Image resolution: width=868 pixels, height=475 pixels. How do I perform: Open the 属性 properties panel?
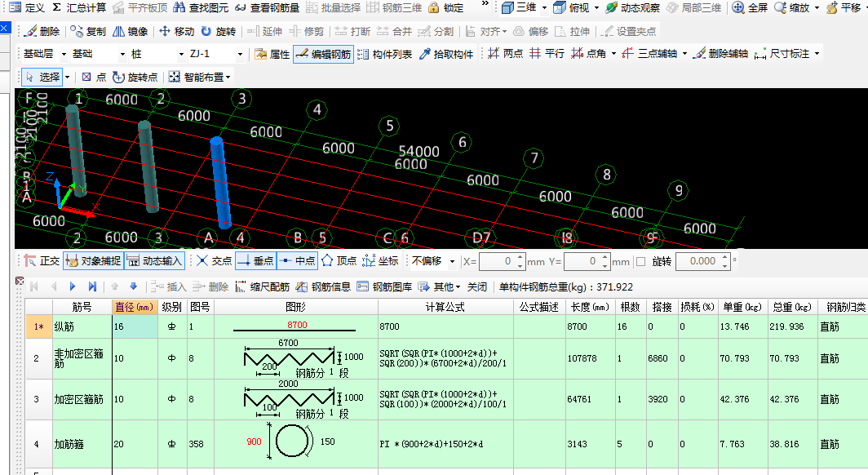click(272, 54)
